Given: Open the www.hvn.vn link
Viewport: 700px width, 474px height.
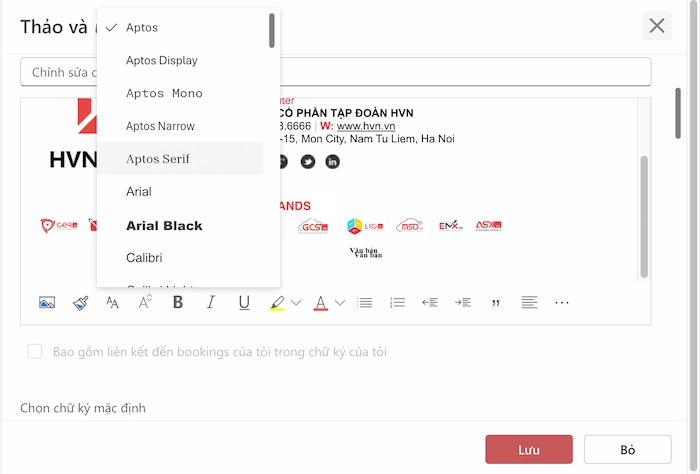Looking at the screenshot, I should [x=366, y=126].
